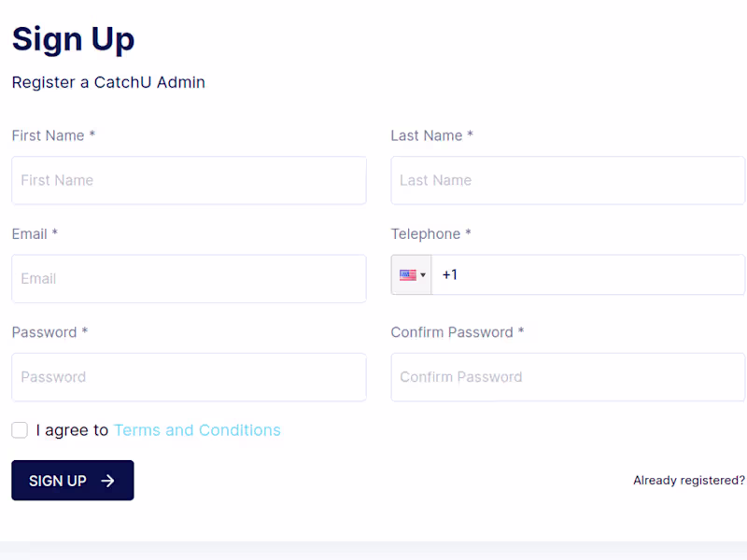This screenshot has width=747, height=560.
Task: Click the Confirm Password input field
Action: [x=568, y=377]
